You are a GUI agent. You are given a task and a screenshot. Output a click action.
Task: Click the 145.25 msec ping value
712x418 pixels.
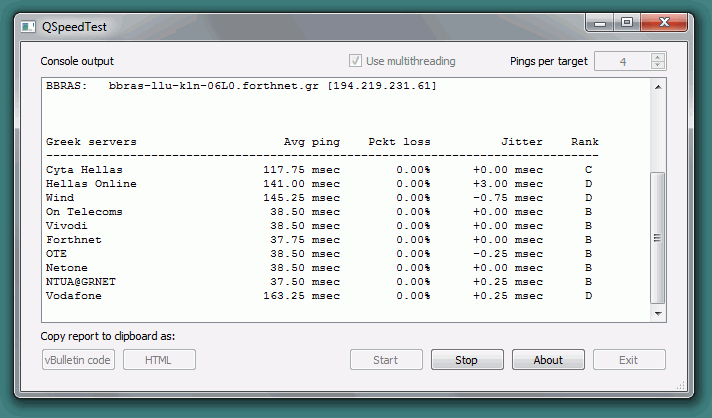[302, 198]
